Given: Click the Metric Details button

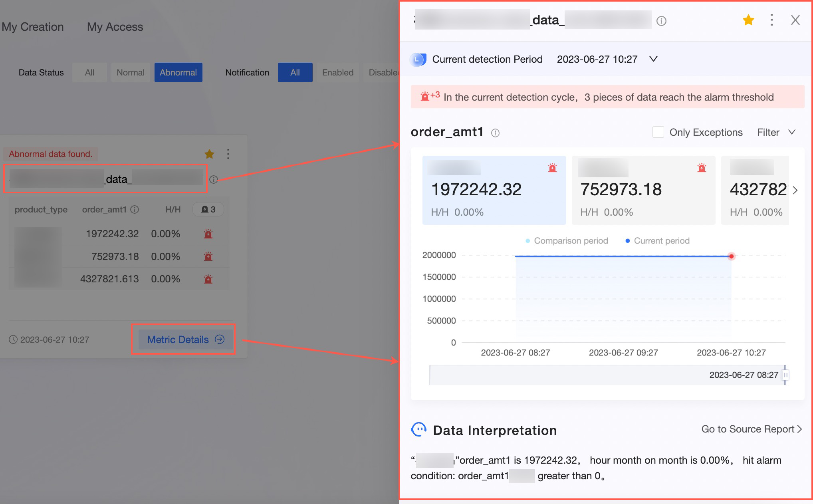Looking at the screenshot, I should [185, 339].
